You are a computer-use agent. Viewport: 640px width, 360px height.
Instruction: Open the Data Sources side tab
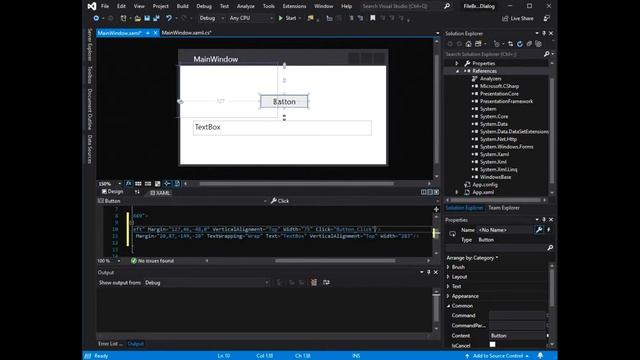click(90, 149)
